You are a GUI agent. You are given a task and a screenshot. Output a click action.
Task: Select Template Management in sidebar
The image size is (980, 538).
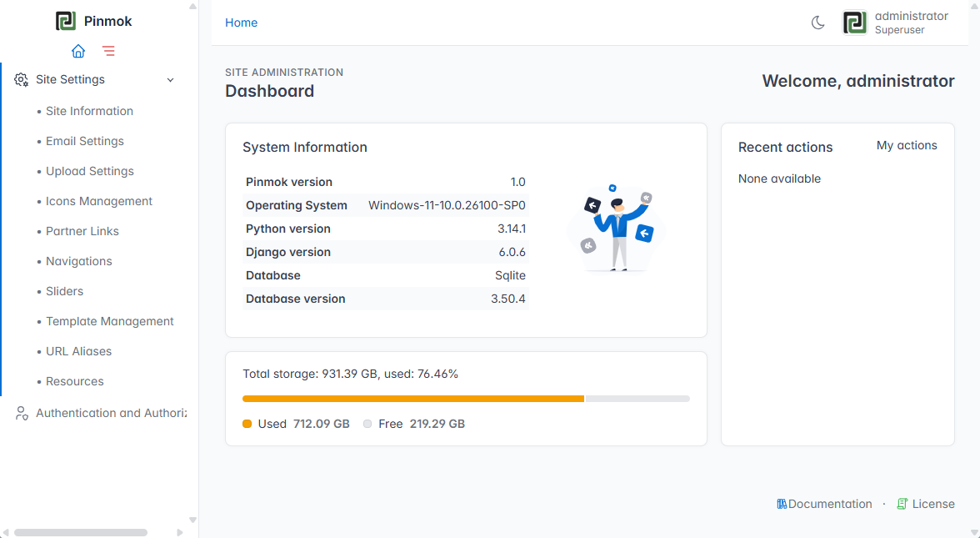109,322
